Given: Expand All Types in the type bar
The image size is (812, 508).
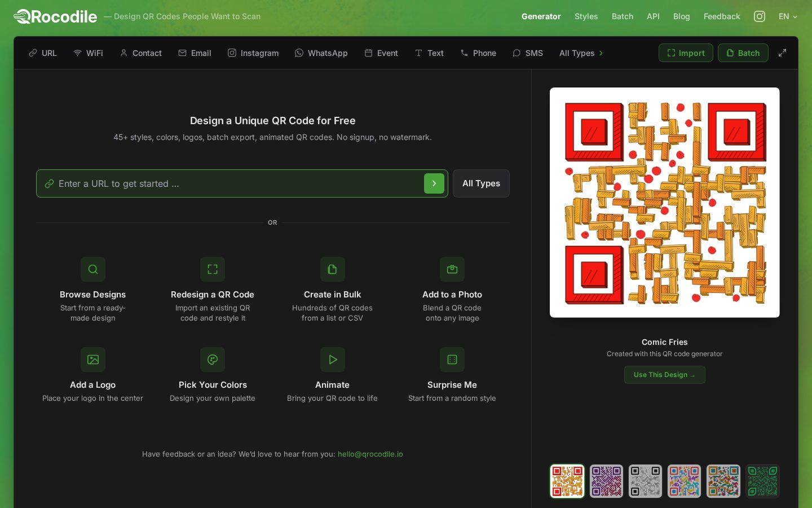Looking at the screenshot, I should click(x=581, y=53).
